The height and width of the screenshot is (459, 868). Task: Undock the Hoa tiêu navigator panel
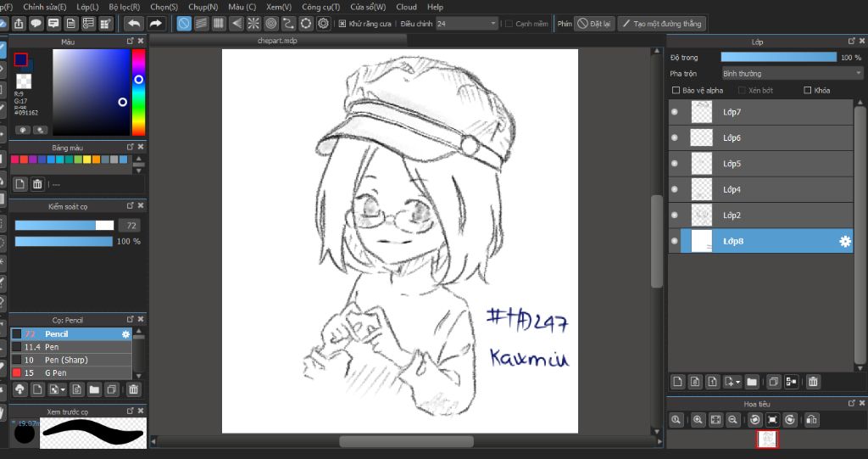[851, 403]
